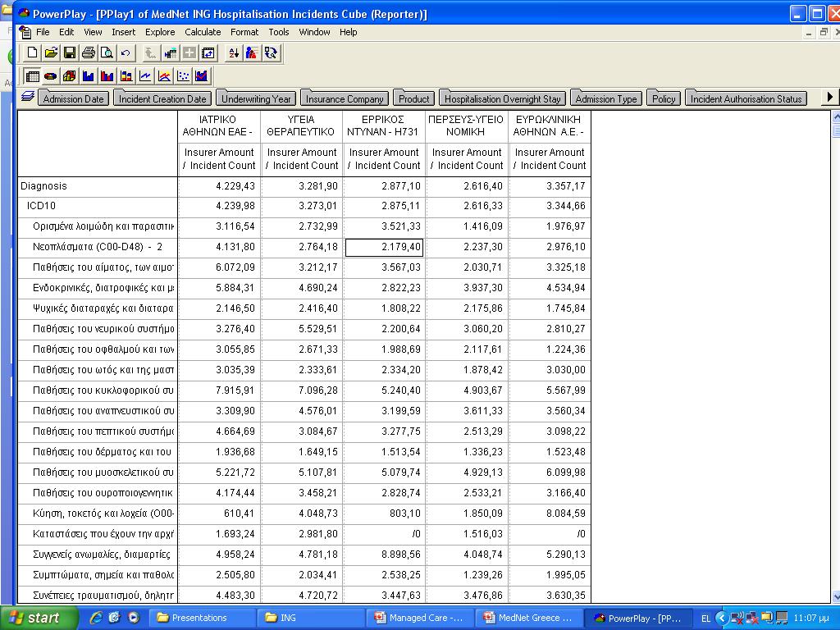Switch to the clustered red-blue bar chart
The width and height of the screenshot is (840, 630).
[107, 76]
